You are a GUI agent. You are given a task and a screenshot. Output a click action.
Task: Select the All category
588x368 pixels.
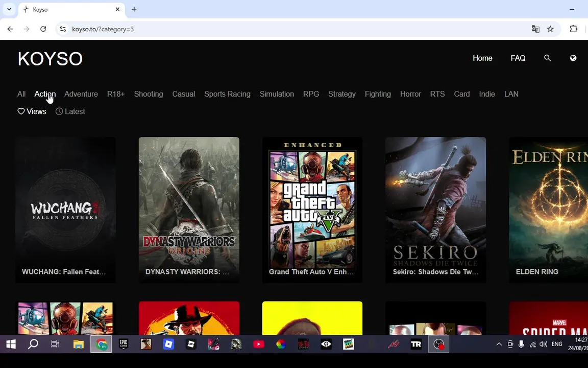click(21, 94)
